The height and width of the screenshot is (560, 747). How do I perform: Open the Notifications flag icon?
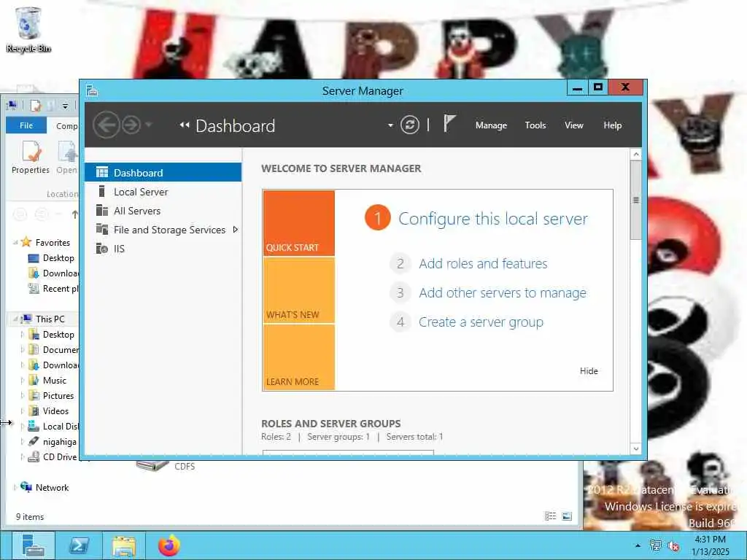(x=449, y=123)
